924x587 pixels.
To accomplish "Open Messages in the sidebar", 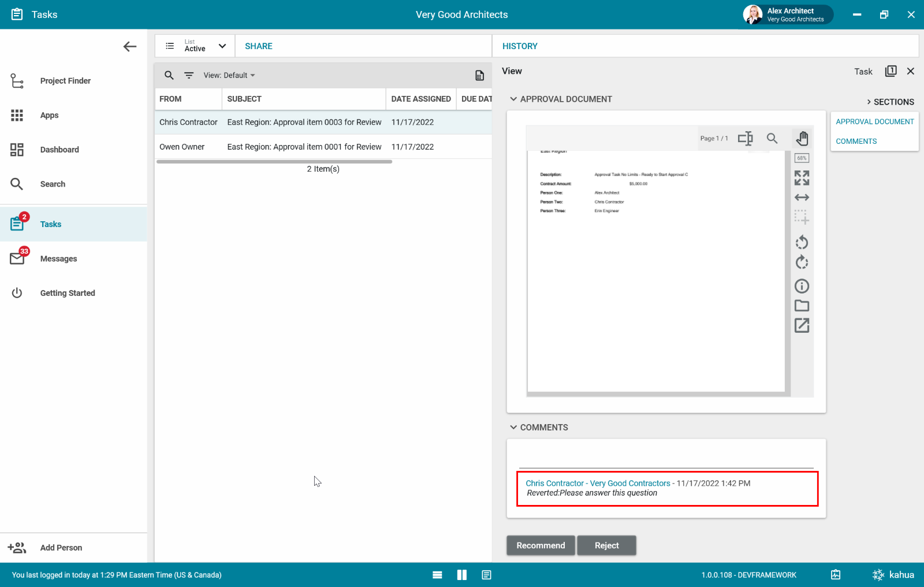I will click(58, 259).
